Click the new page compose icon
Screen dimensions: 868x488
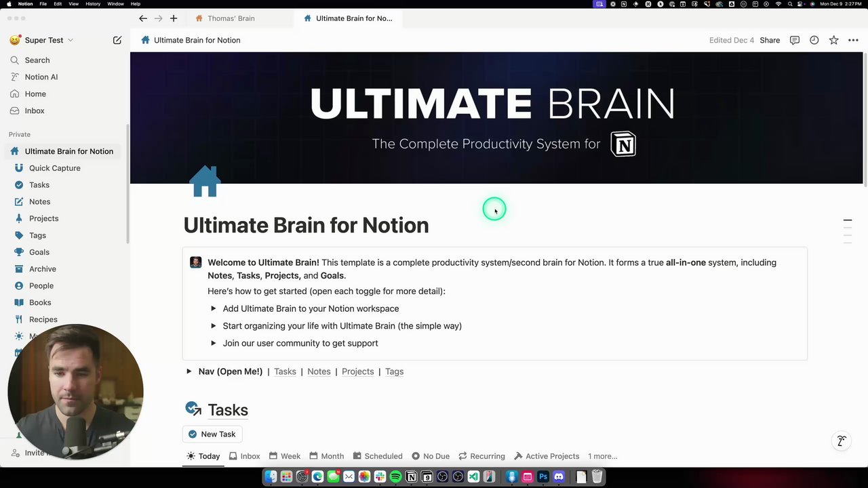click(117, 40)
